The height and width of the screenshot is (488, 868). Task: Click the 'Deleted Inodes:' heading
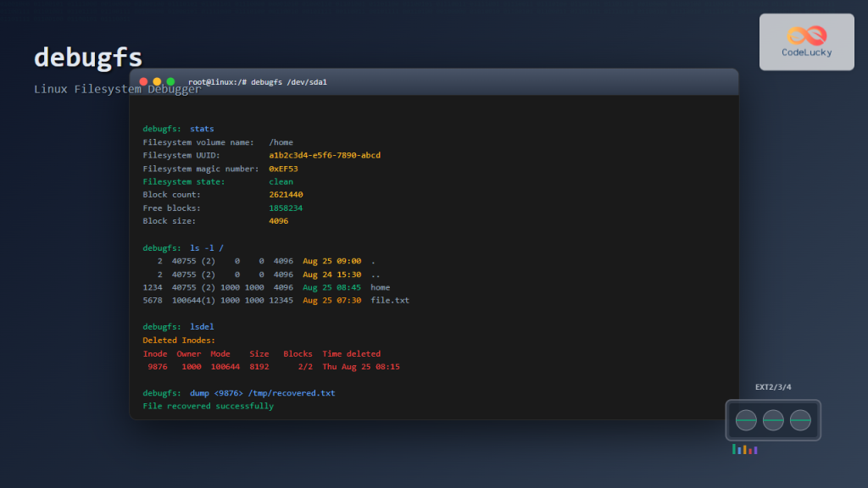click(179, 340)
